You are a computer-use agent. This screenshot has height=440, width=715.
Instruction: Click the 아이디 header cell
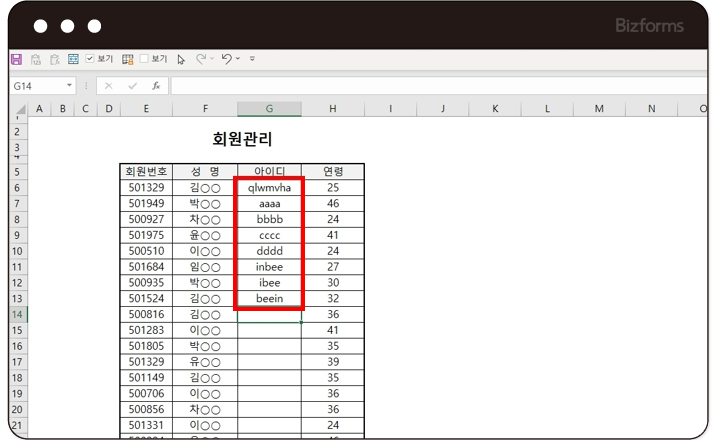(x=269, y=171)
